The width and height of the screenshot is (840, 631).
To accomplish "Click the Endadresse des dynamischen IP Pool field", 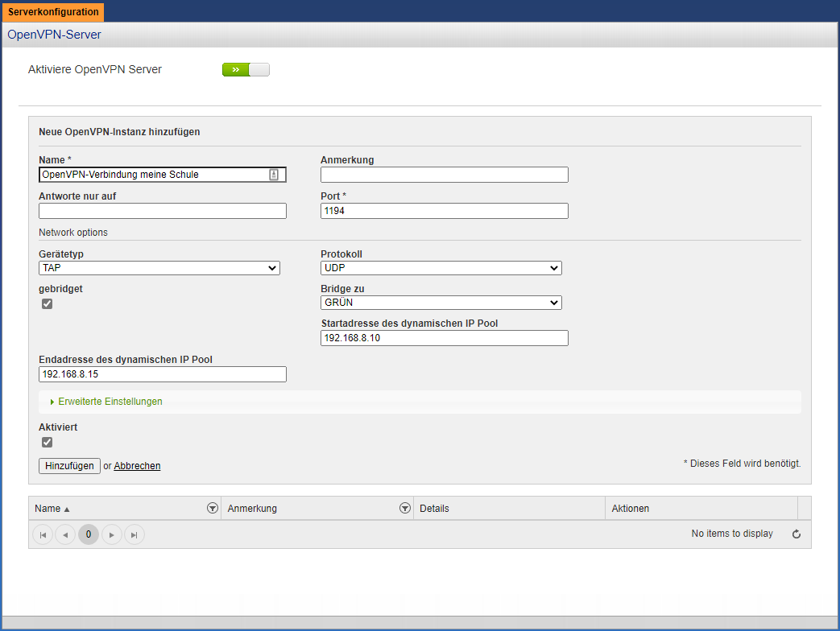I will [x=163, y=374].
